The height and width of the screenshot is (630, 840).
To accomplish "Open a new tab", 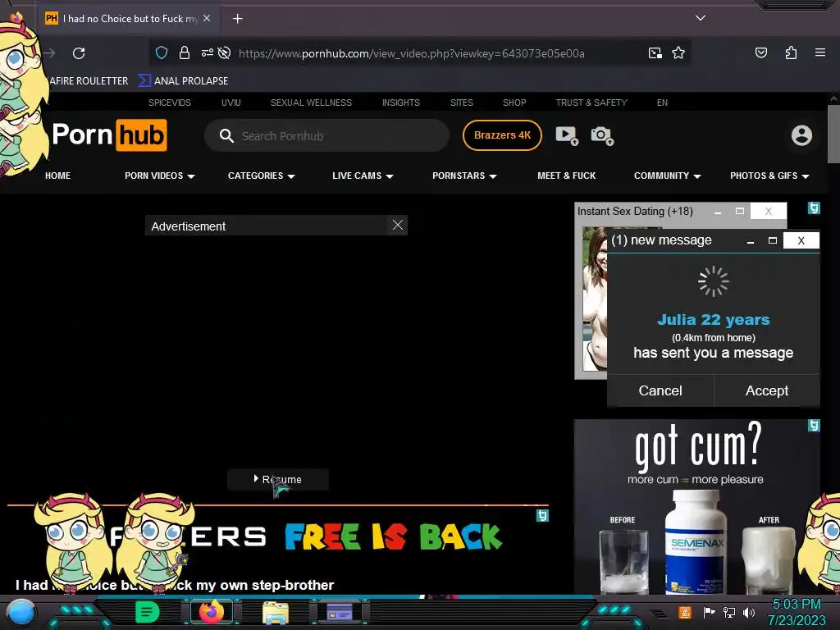I will coord(237,19).
